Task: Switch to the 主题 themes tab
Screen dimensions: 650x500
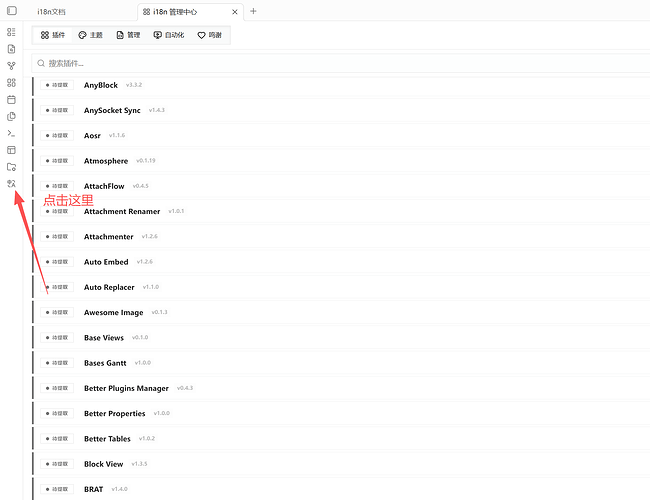Action: (90, 35)
